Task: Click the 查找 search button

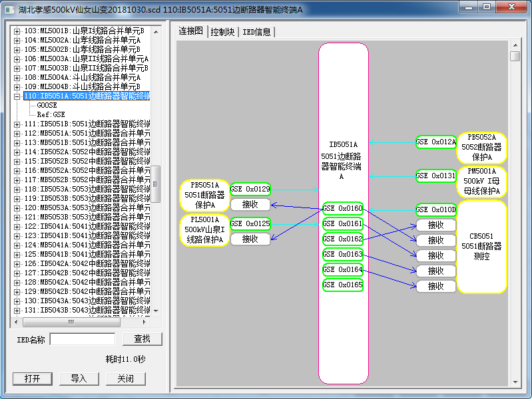Action: tap(142, 339)
